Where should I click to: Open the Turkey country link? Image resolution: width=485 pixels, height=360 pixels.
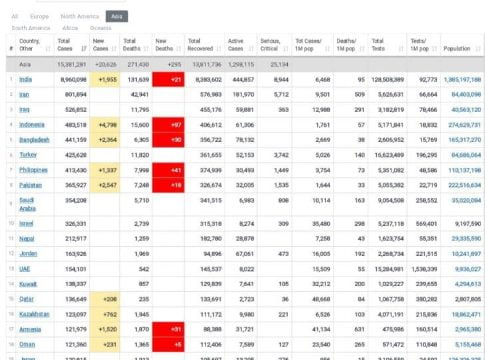pos(28,155)
